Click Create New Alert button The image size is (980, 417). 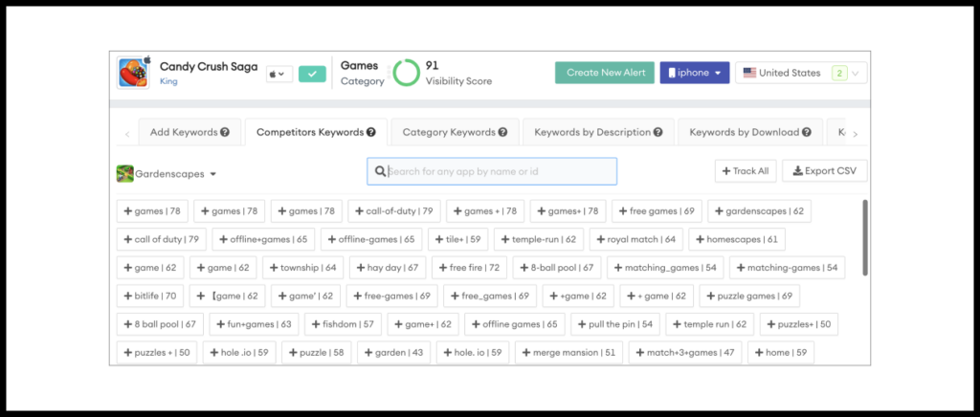point(604,73)
